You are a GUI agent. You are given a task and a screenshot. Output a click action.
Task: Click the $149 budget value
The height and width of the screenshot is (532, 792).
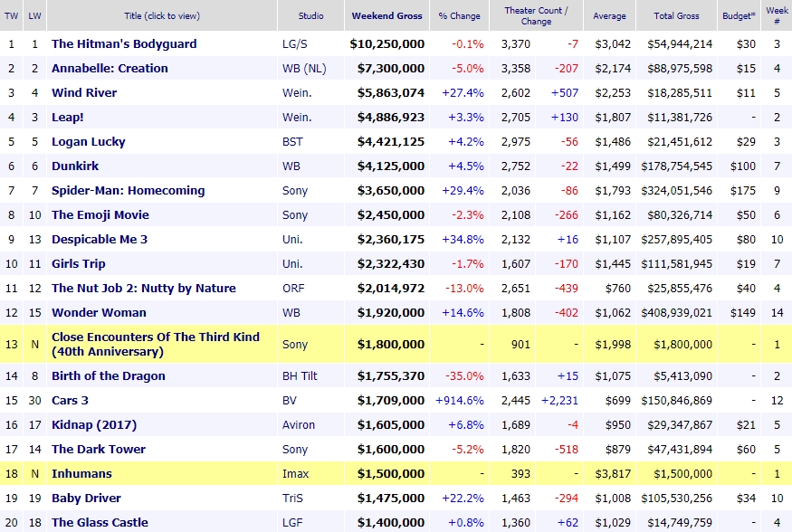pos(743,312)
